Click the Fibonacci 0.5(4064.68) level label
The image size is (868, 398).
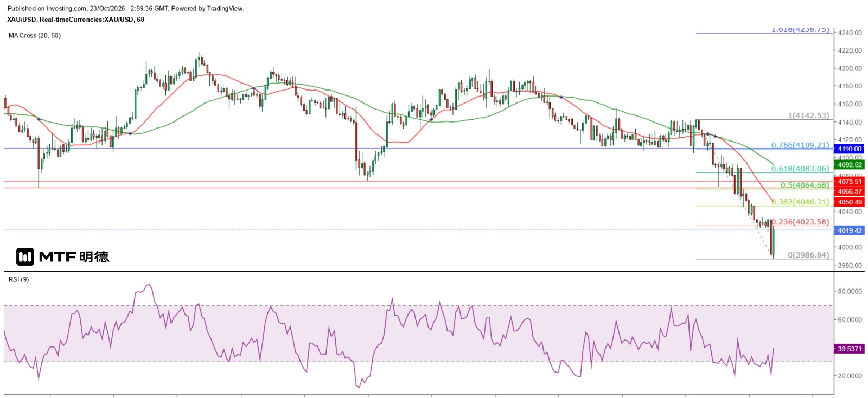point(805,185)
